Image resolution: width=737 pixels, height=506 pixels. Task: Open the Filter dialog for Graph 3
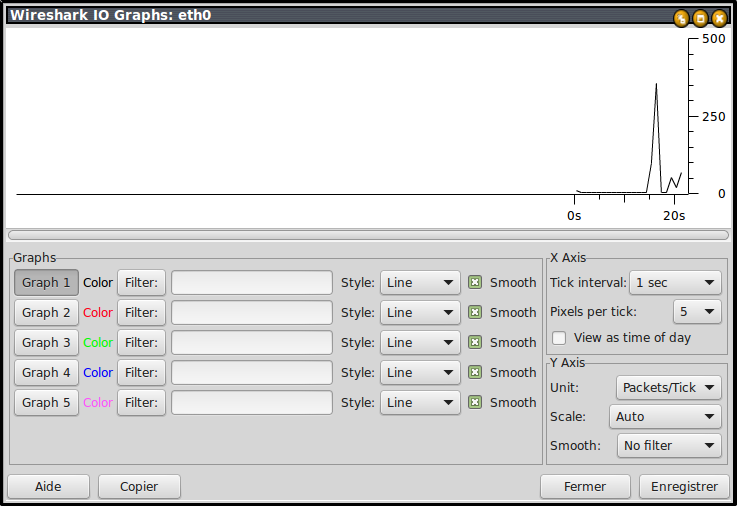[141, 343]
